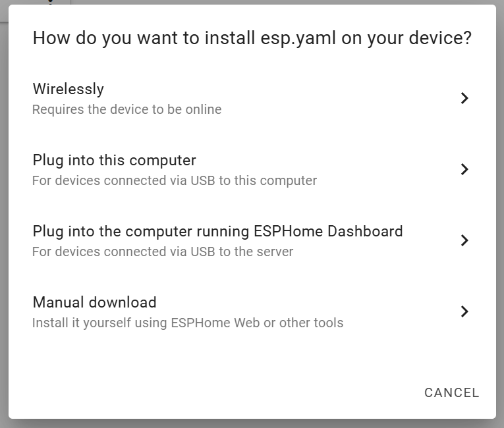This screenshot has height=428, width=504.
Task: Click 'For devices connected via USB to the server'
Action: [x=163, y=252]
